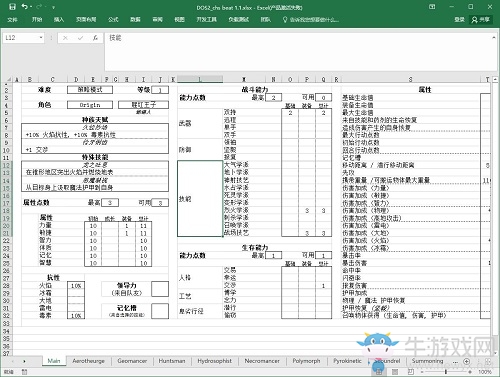Click the 登录 (Sign in) link
The height and width of the screenshot is (377, 500).
459,20
